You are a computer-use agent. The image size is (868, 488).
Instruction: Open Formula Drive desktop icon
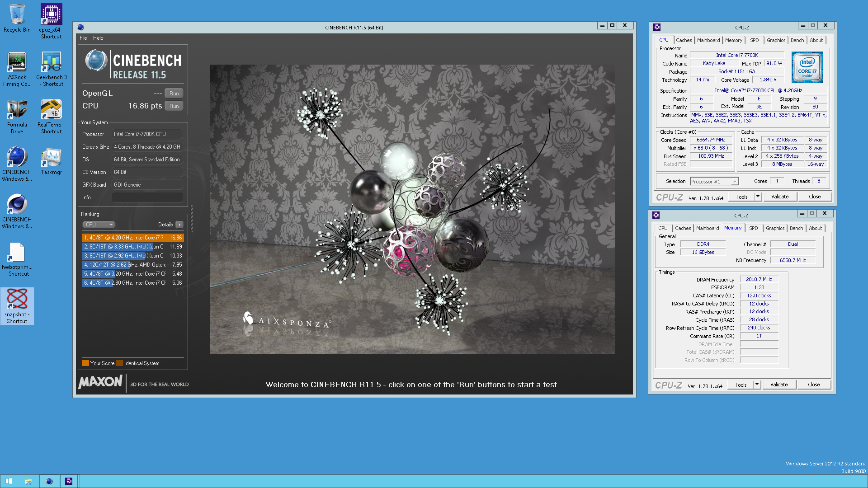[17, 116]
